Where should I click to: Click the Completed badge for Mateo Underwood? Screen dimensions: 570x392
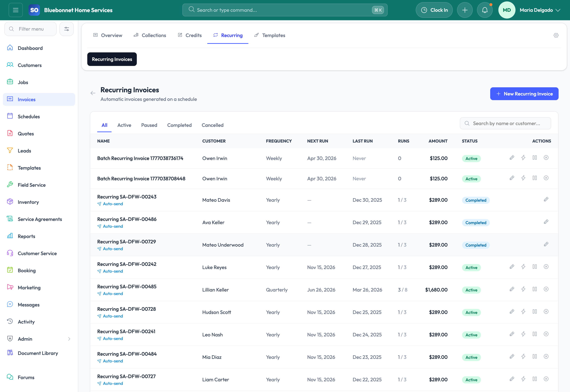tap(475, 245)
